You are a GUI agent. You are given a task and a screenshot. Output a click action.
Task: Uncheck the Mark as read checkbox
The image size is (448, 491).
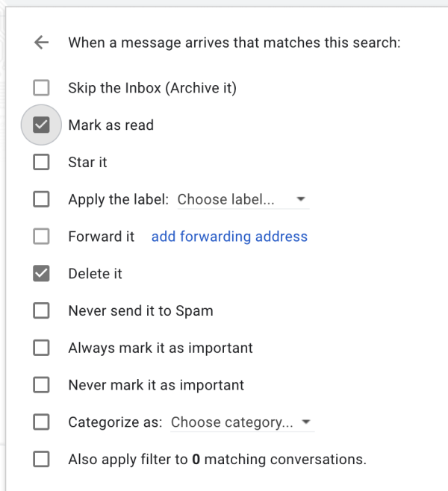41,125
